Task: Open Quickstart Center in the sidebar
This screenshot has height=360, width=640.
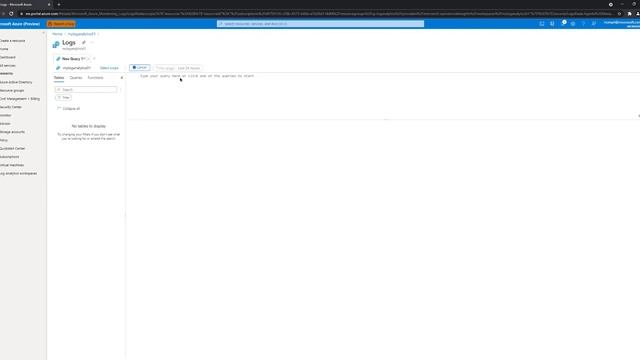Action: [13, 148]
